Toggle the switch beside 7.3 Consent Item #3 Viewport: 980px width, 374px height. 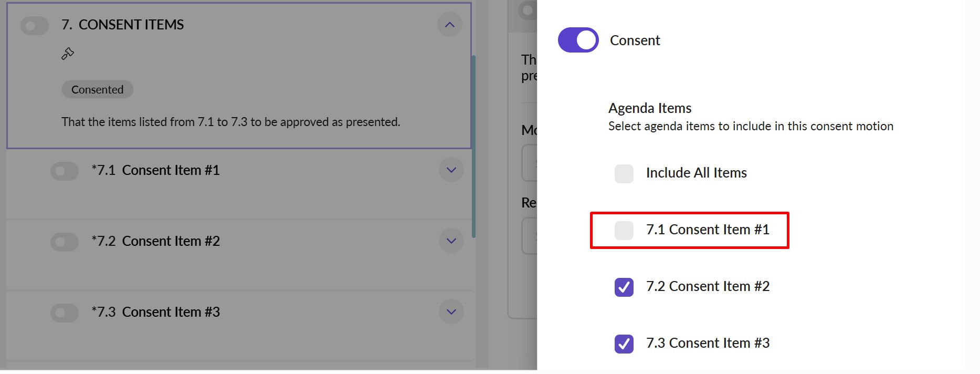[x=64, y=313]
